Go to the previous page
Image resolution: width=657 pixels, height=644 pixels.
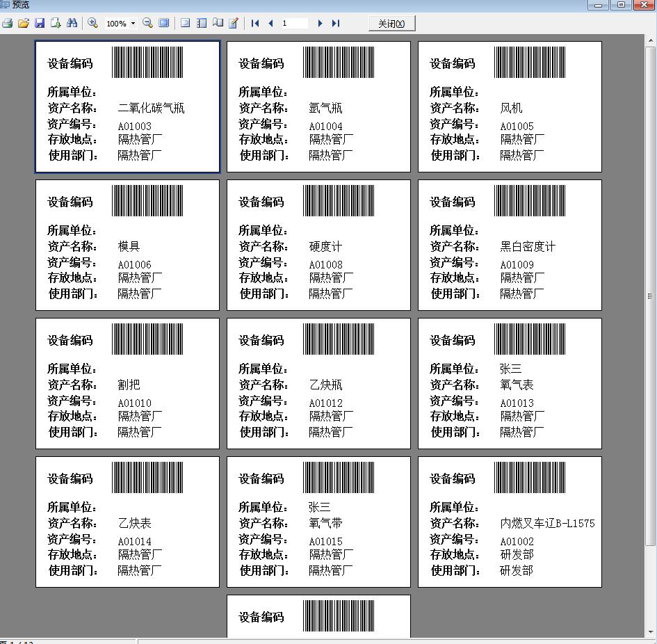click(270, 24)
